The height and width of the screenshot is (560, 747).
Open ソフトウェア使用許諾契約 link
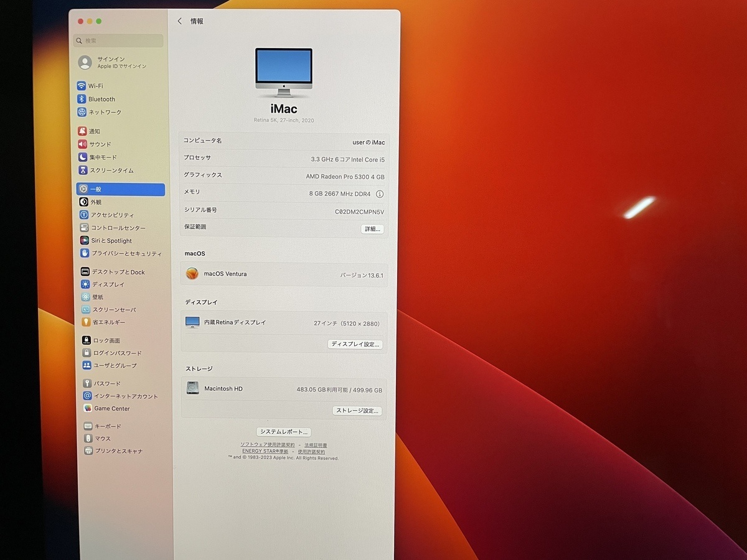[268, 446]
